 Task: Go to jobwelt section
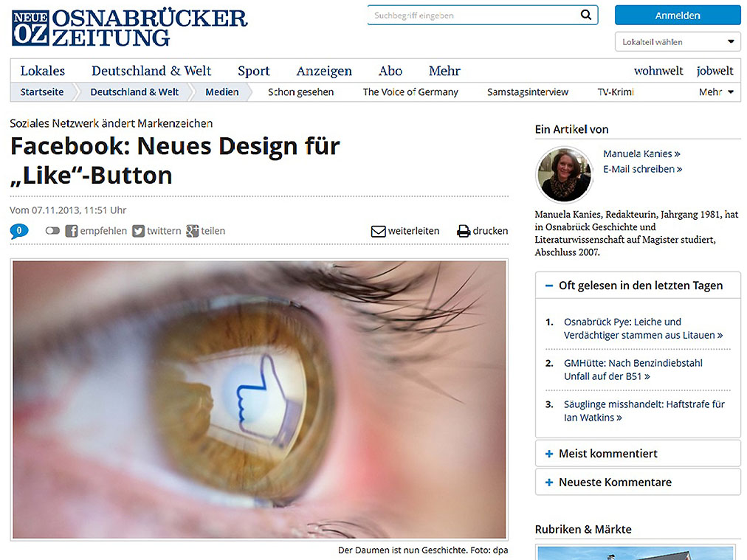715,71
